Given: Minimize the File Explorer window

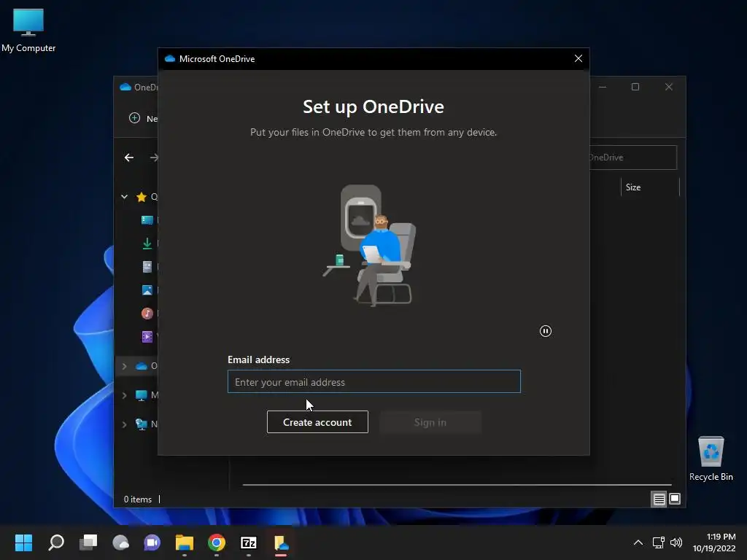Looking at the screenshot, I should 603,87.
